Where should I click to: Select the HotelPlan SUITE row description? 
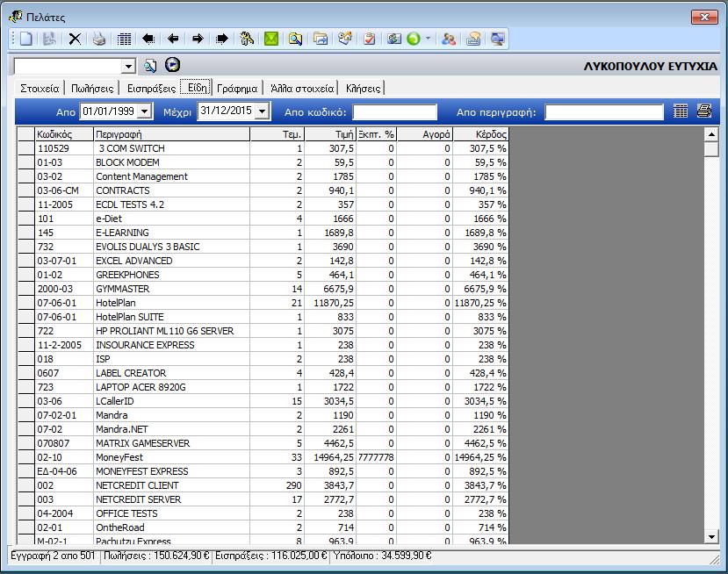[x=172, y=317]
